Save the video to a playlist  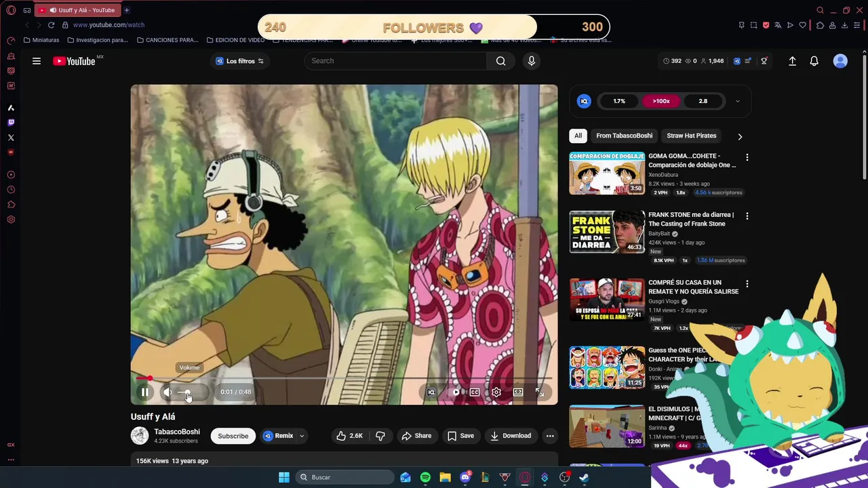[461, 436]
